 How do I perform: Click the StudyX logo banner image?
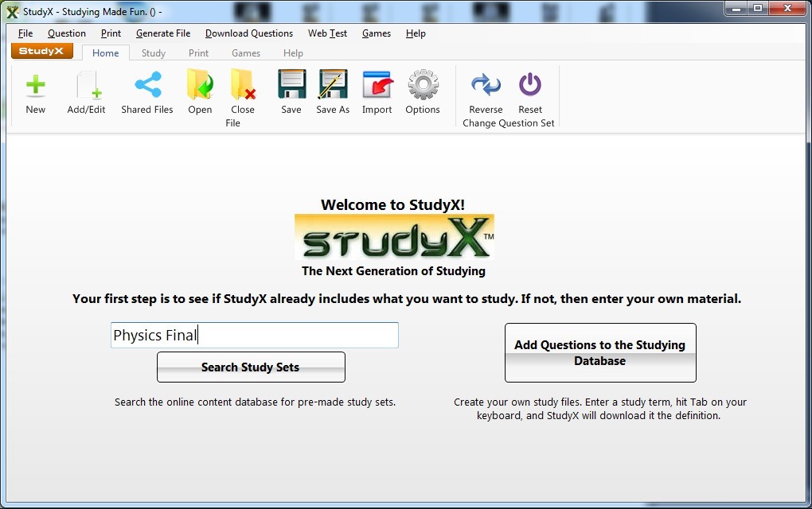coord(394,238)
